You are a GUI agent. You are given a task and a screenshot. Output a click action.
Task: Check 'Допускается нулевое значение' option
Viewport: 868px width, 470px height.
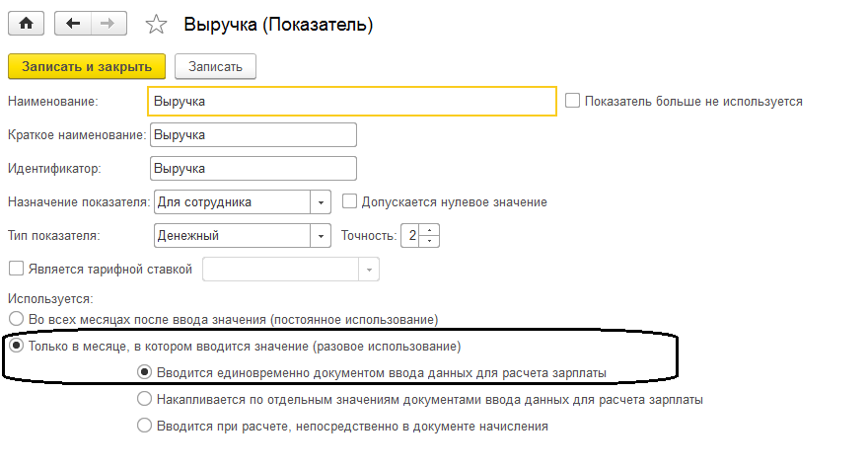[x=349, y=201]
